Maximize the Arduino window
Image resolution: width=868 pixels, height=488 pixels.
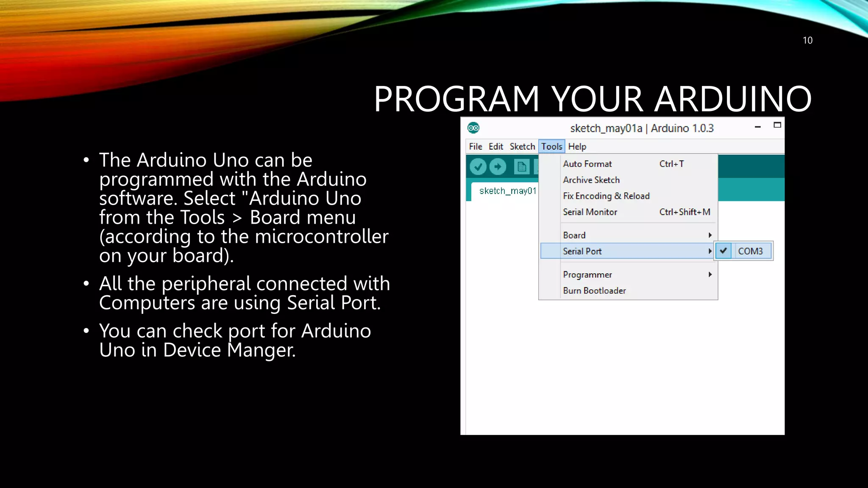coord(777,125)
